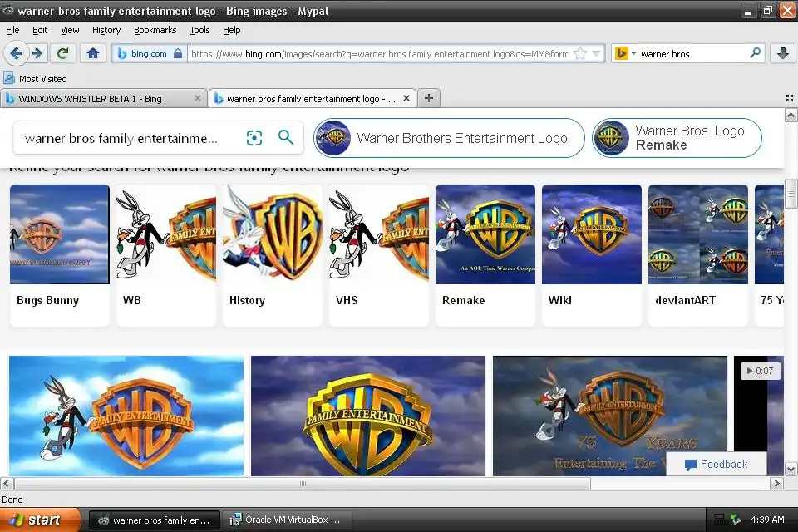Refine search with Bugs Bunny card
Image resolution: width=798 pixels, height=532 pixels.
[x=60, y=254]
